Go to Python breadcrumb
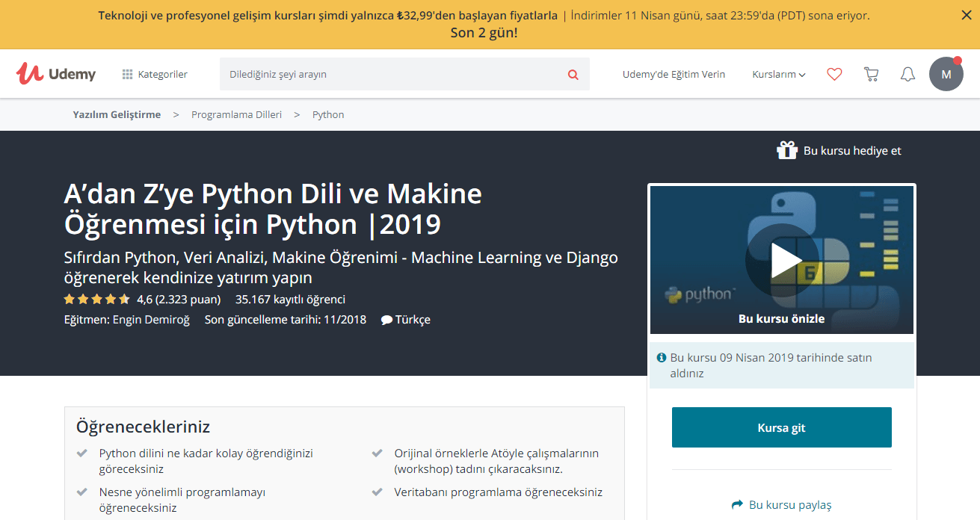 (x=328, y=114)
